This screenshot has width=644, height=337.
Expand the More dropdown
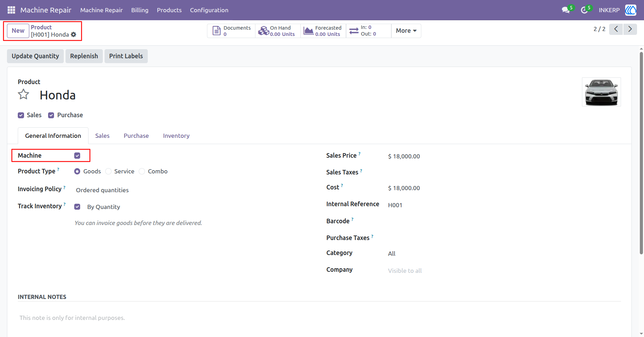tap(406, 31)
